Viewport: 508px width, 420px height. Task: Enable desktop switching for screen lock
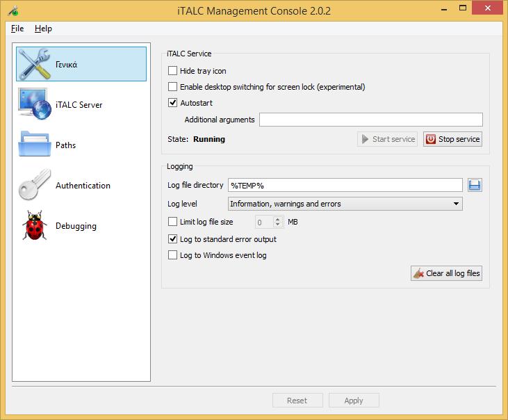172,87
